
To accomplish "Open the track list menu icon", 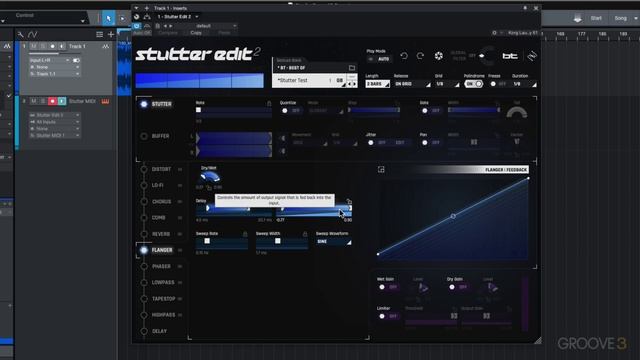I will [x=99, y=35].
